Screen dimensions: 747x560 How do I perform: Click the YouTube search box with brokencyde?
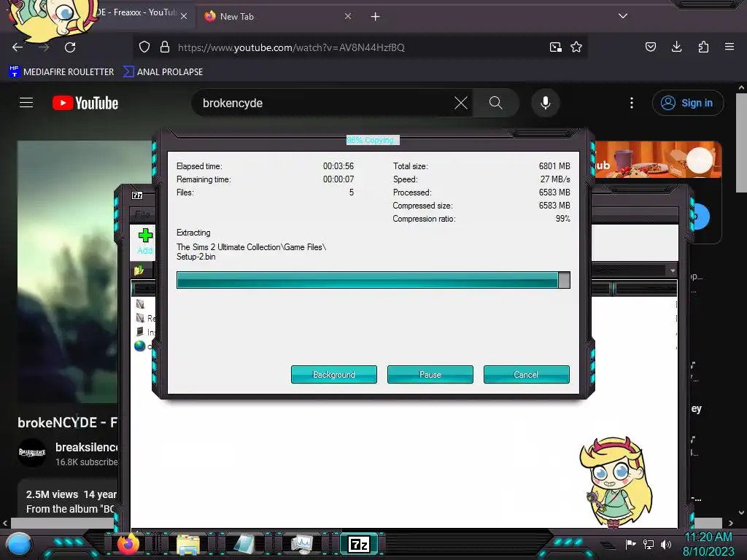pyautogui.click(x=324, y=103)
